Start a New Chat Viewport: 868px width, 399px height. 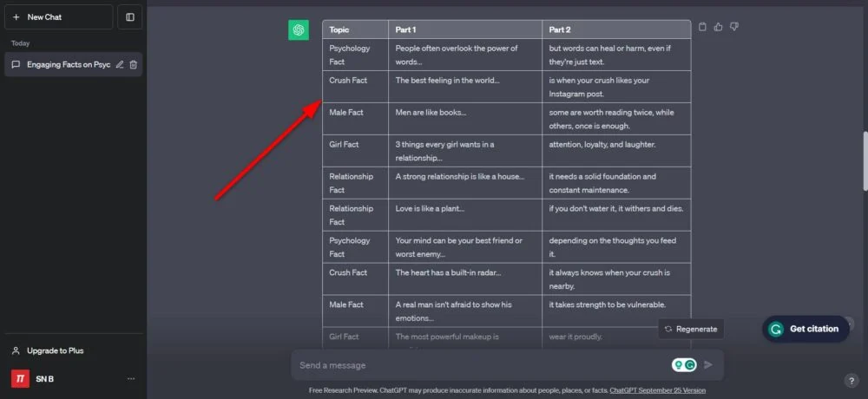[x=58, y=16]
